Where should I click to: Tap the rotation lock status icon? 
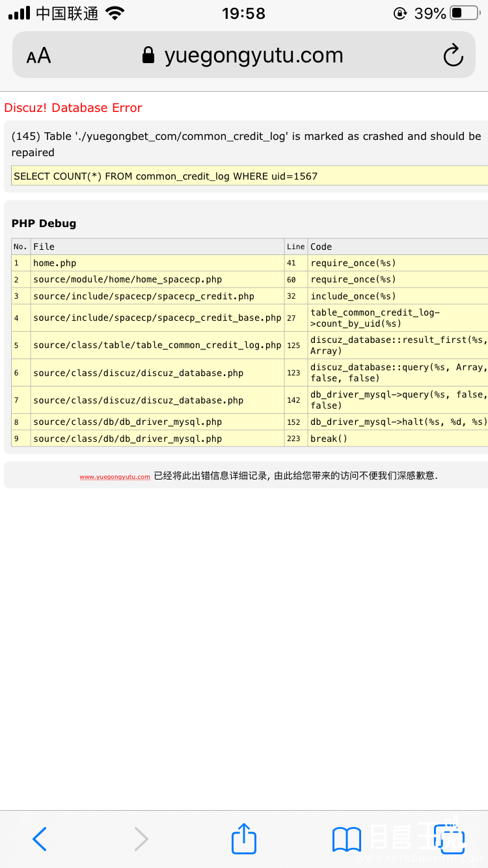point(400,13)
